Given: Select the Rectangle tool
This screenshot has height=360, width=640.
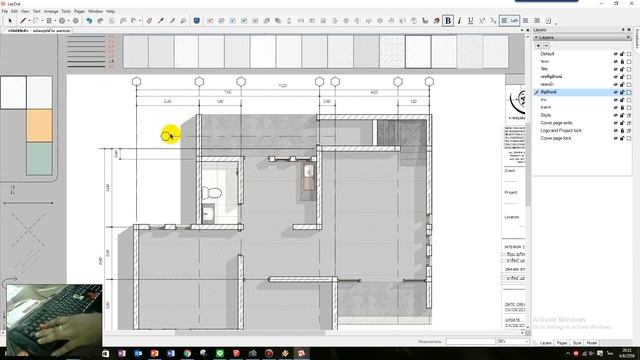Looking at the screenshot, I should (x=49, y=20).
